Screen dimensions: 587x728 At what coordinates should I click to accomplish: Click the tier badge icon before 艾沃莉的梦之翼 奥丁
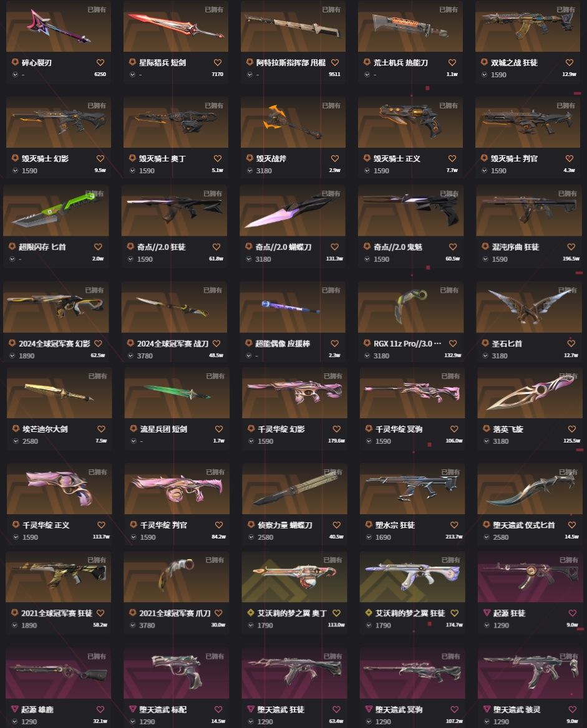[x=251, y=613]
